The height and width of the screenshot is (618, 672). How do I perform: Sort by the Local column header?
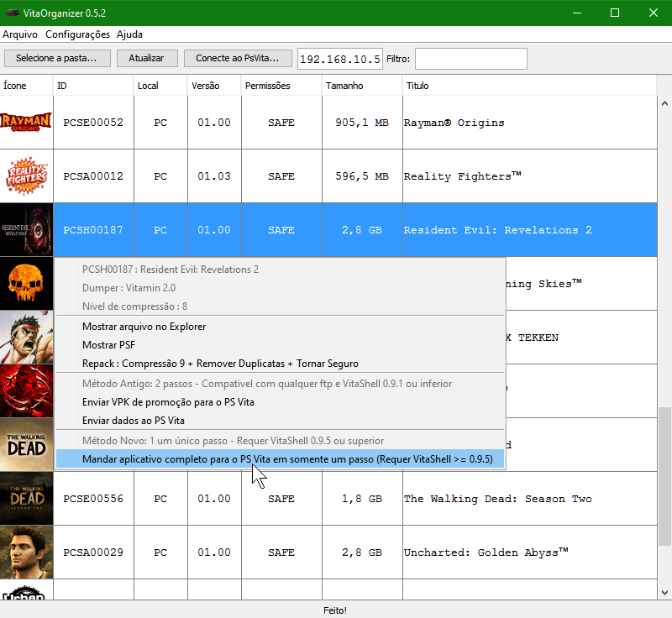tap(160, 86)
